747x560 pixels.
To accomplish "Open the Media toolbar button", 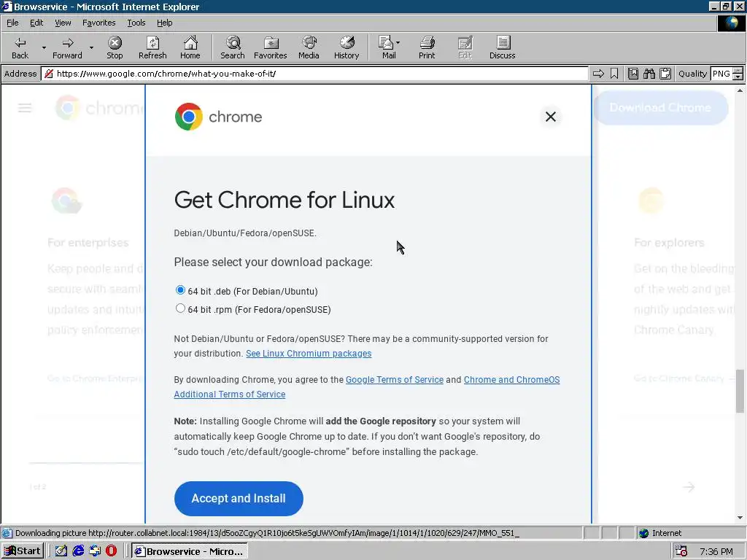I will tap(309, 47).
